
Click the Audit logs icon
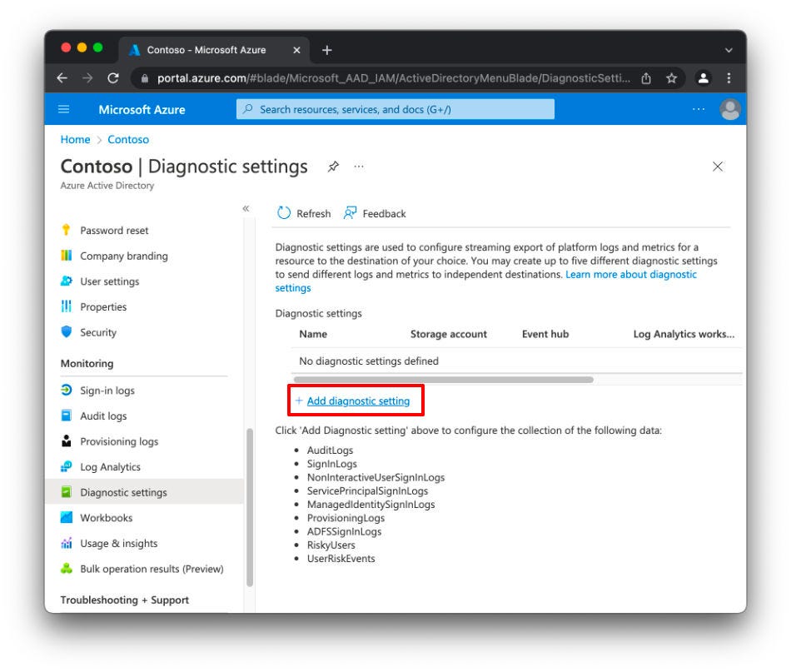(66, 416)
